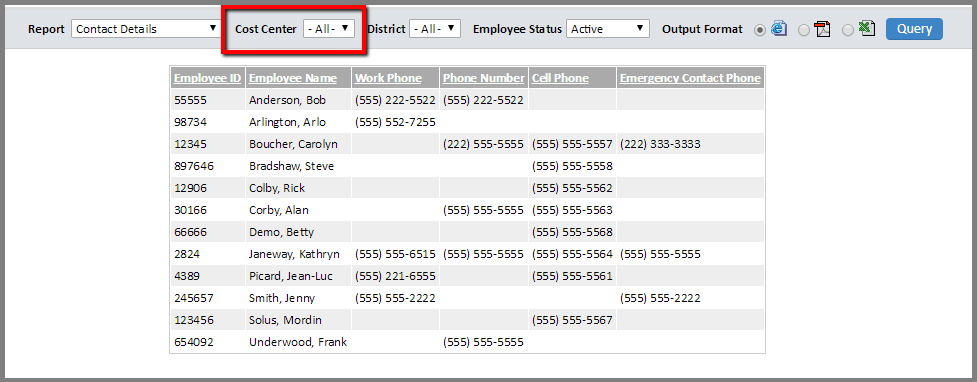This screenshot has width=977, height=382.
Task: Select the PDF output radio button
Action: [804, 30]
